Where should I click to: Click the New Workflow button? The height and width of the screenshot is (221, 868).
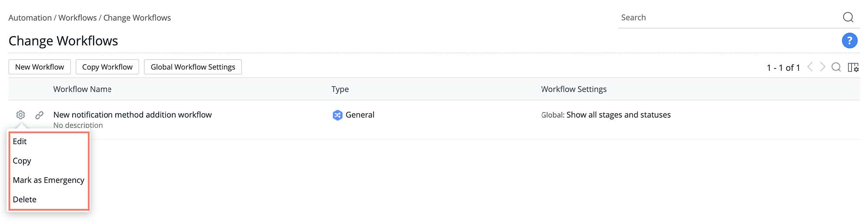tap(40, 67)
